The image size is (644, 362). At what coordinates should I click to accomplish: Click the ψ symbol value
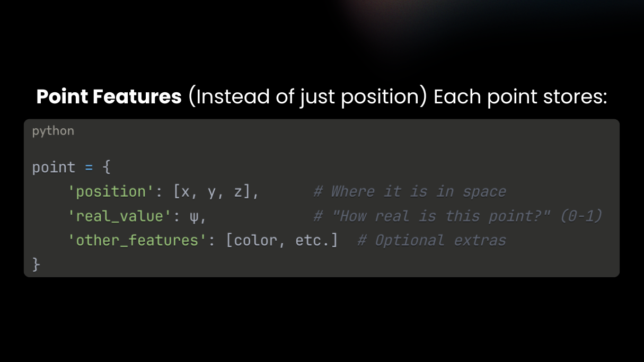pyautogui.click(x=193, y=216)
